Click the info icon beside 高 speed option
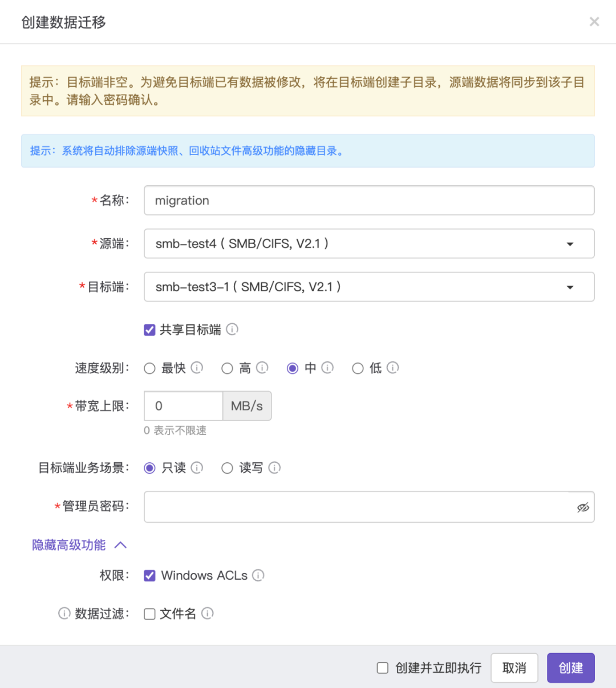Screen dimensions: 616x688 click(x=262, y=368)
